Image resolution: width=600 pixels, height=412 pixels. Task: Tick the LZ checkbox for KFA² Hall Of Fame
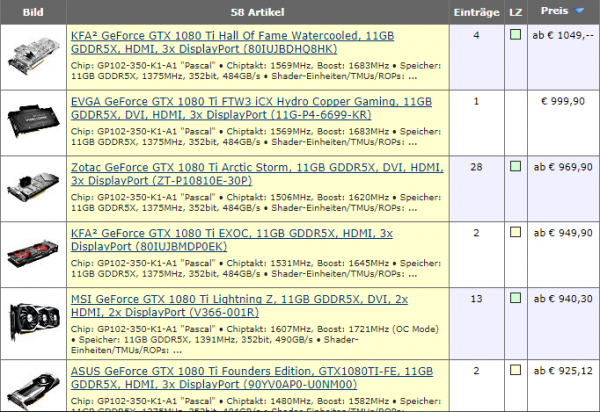tap(515, 35)
